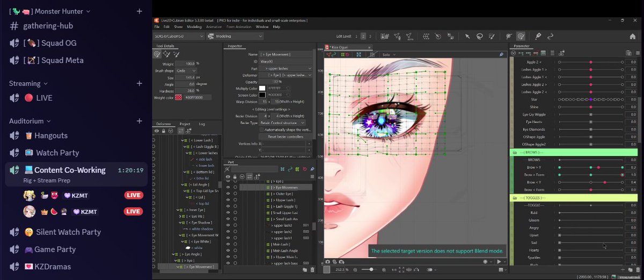This screenshot has width=644, height=280.
Task: Select the arrow selection tool in top toolbar
Action: tap(467, 36)
